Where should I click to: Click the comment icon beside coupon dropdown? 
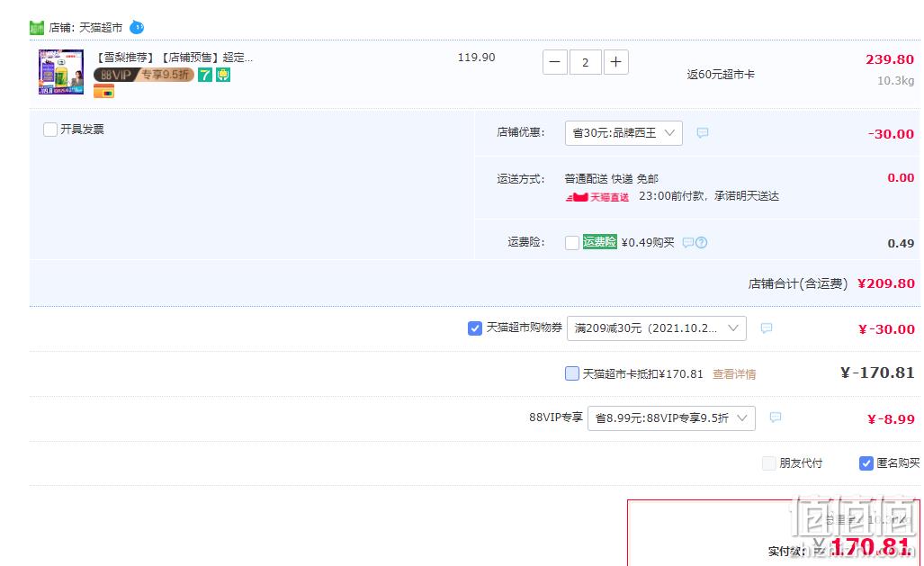(x=766, y=328)
